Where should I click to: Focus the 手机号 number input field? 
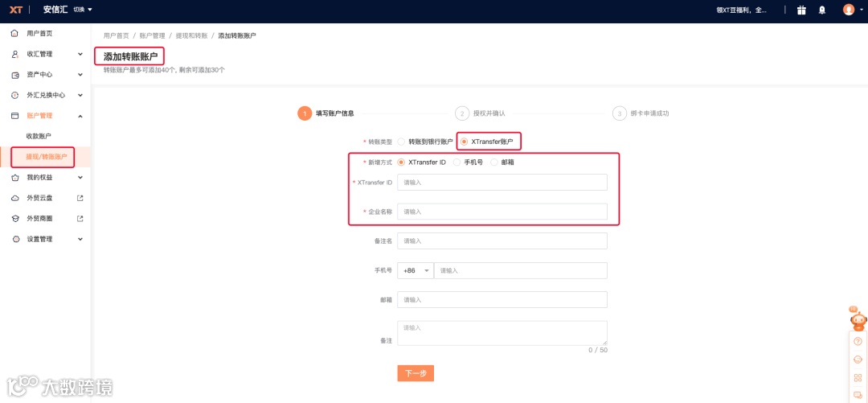(x=521, y=270)
